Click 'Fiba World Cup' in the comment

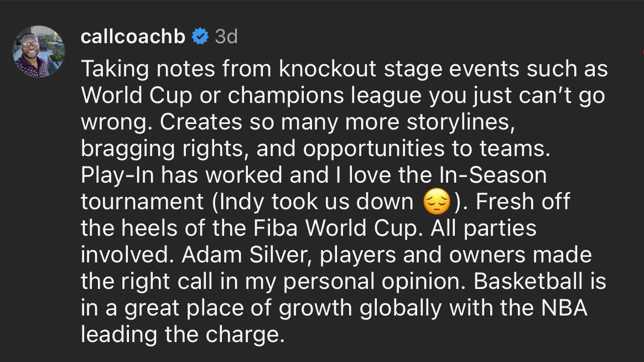pos(337,228)
